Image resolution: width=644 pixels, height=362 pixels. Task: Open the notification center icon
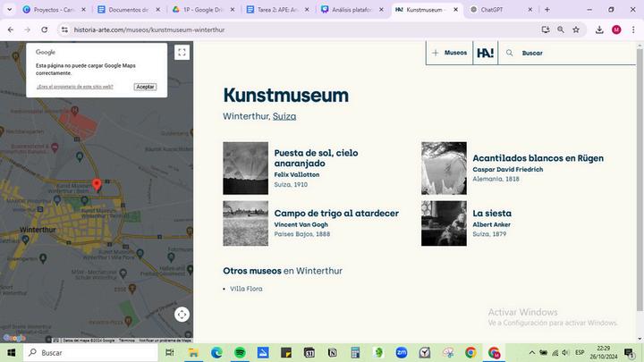point(629,352)
